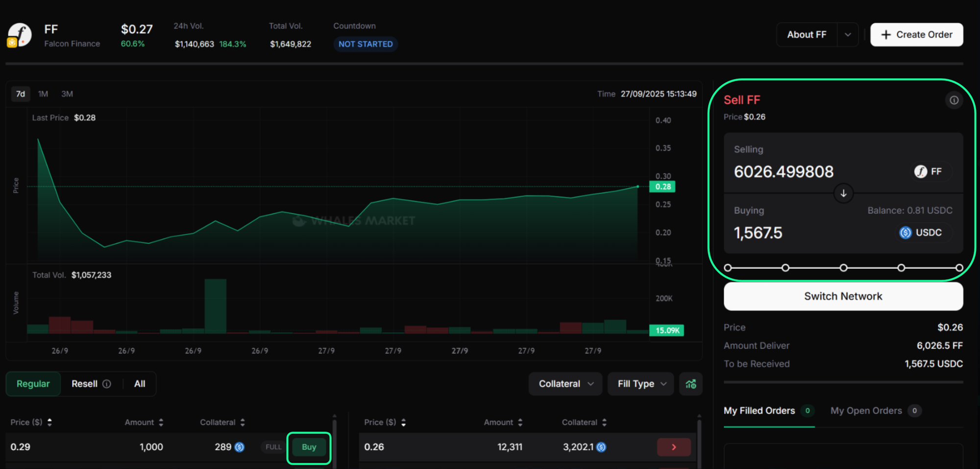Click the Buying amount field 1,567.5
This screenshot has height=469, width=980.
(758, 233)
